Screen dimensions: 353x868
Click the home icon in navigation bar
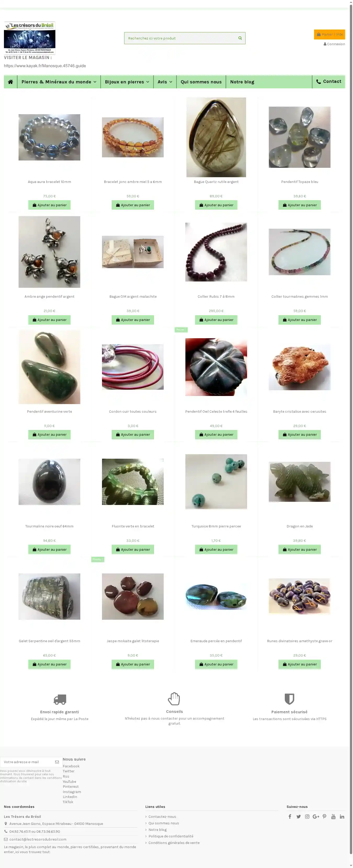click(10, 82)
